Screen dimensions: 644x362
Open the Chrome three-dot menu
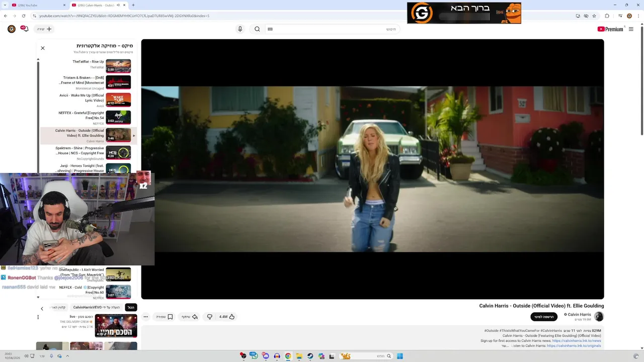point(638,16)
